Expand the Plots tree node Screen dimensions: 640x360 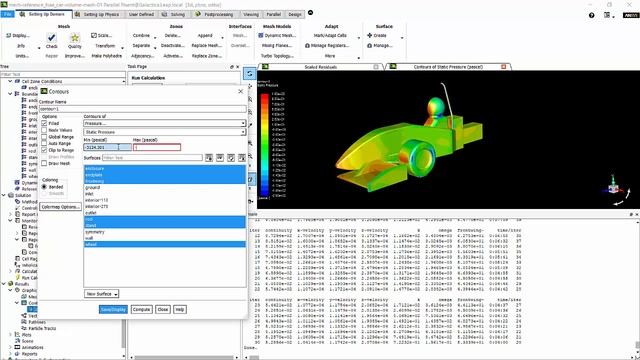coord(10,335)
